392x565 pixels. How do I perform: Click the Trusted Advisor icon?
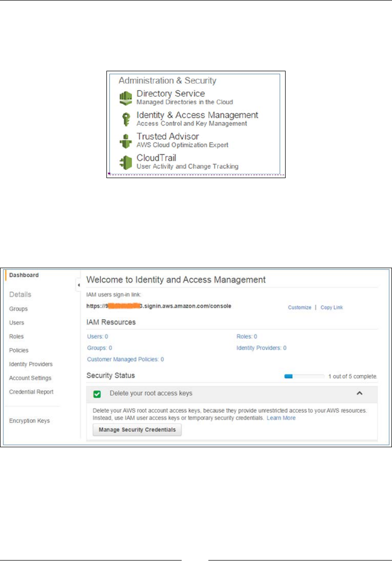click(126, 141)
